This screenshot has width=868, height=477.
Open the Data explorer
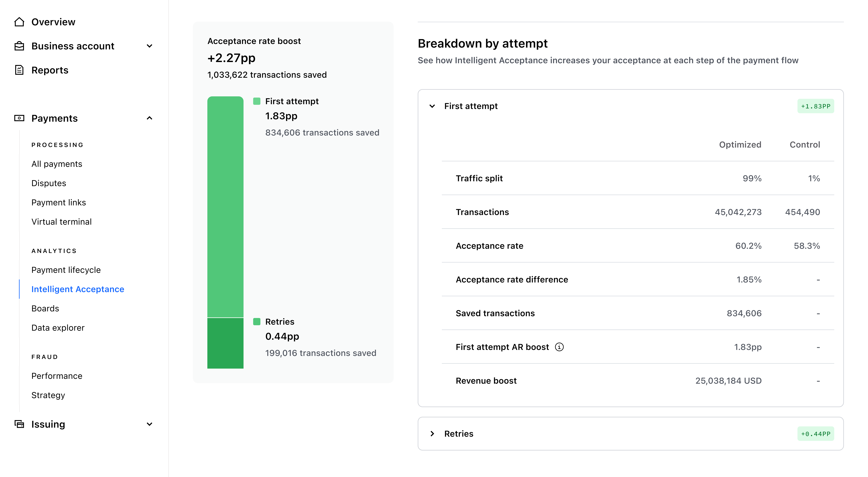pyautogui.click(x=58, y=328)
